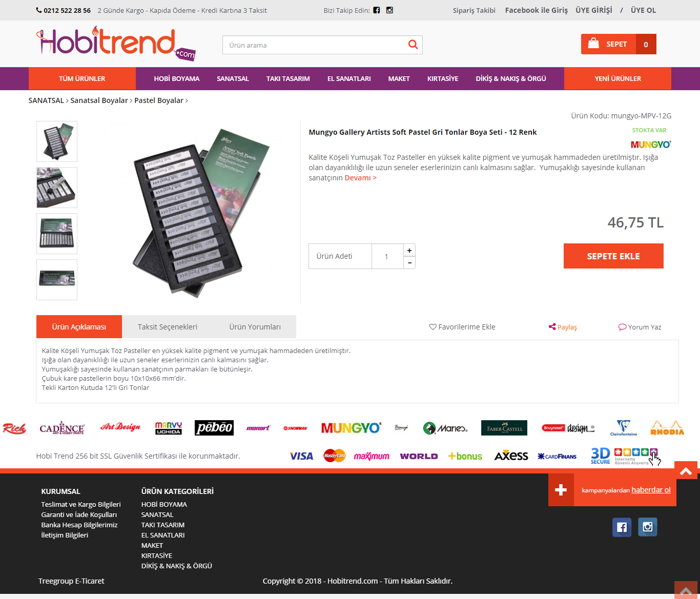Open footer Instagram square icon
Screen dimensions: 700x599
point(648,527)
